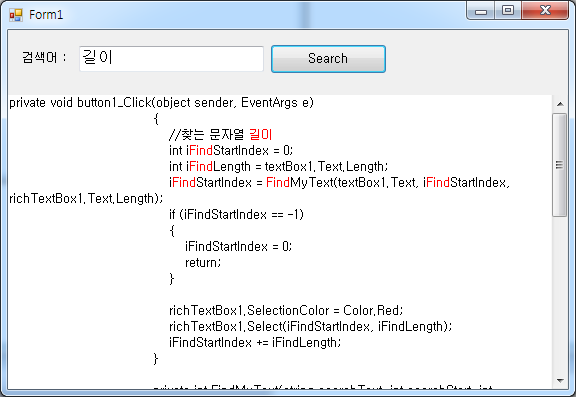Click the comment text '//찾는 문자열'
The height and width of the screenshot is (397, 576).
point(206,134)
